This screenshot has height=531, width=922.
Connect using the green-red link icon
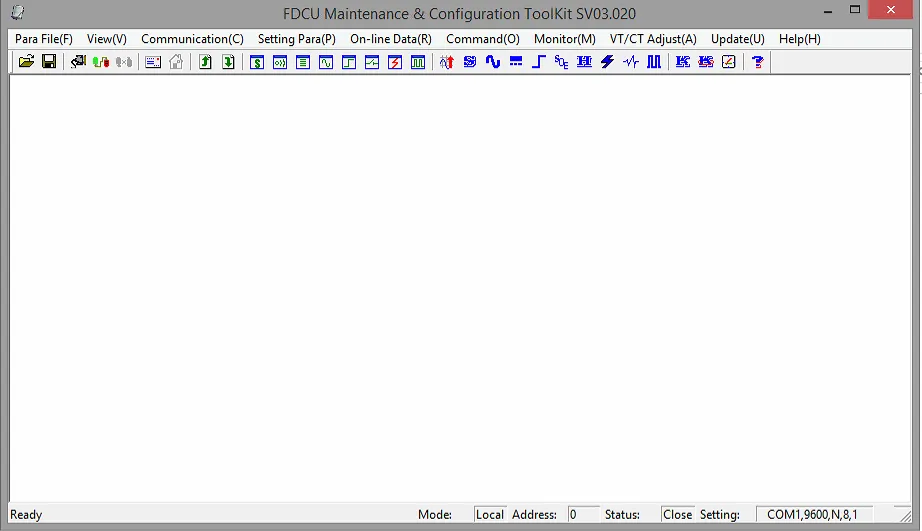coord(101,62)
